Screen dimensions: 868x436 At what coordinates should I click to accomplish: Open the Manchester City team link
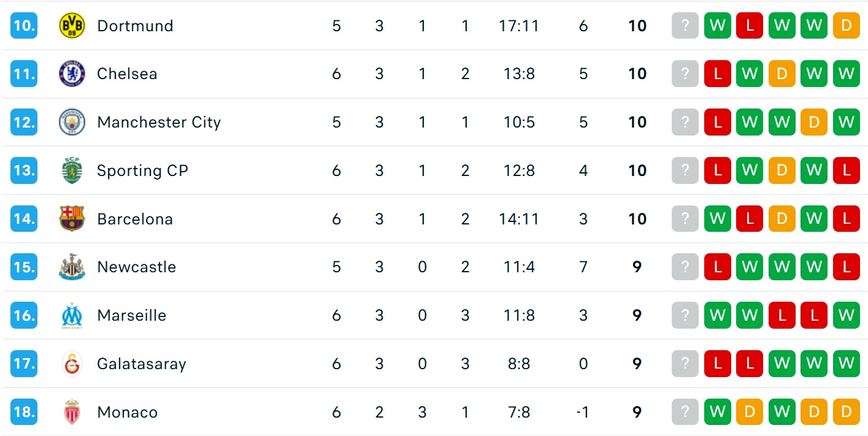pos(158,122)
